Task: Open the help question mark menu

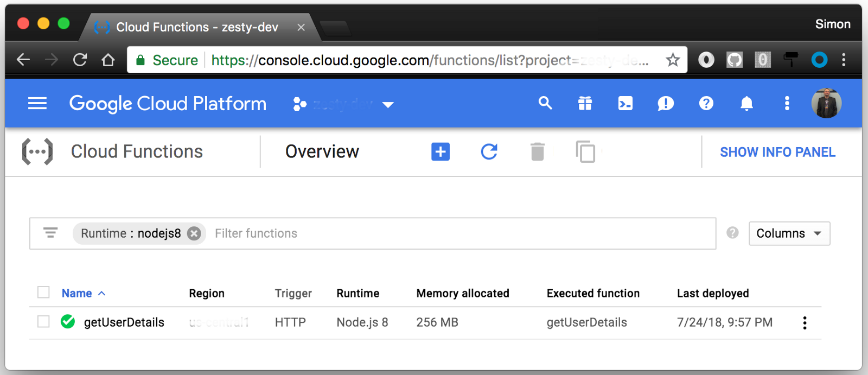Action: [x=706, y=103]
